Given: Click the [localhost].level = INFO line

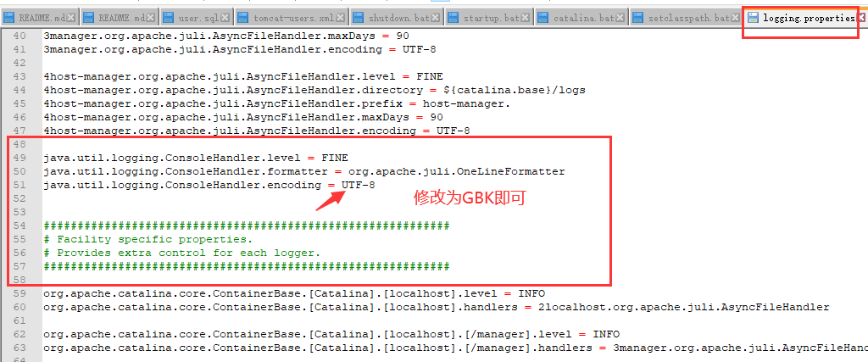Looking at the screenshot, I should [294, 293].
